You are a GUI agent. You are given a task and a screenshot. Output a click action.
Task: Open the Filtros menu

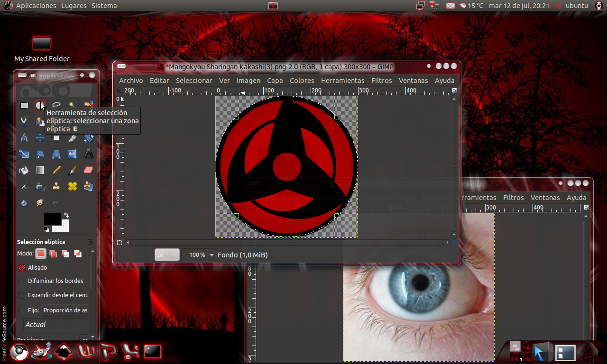coord(382,81)
